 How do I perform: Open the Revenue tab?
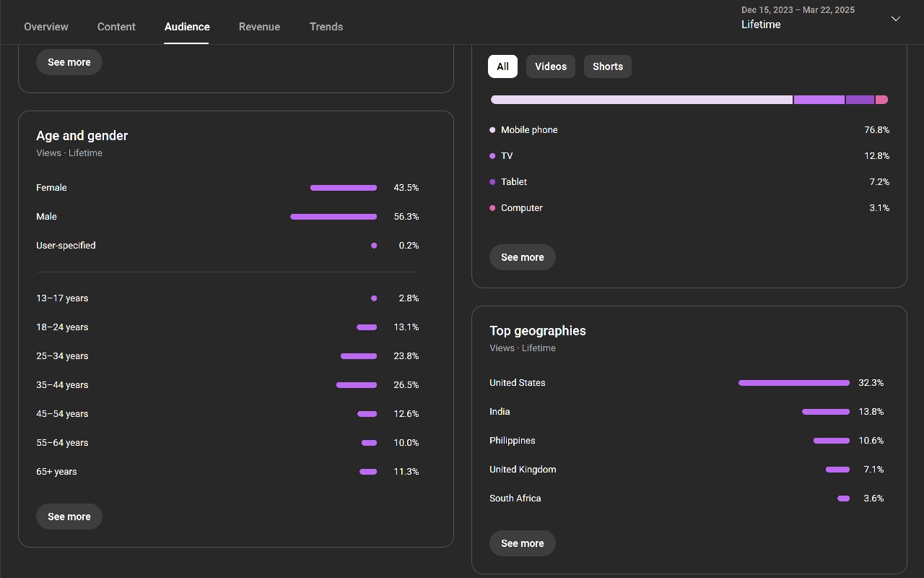pyautogui.click(x=259, y=27)
